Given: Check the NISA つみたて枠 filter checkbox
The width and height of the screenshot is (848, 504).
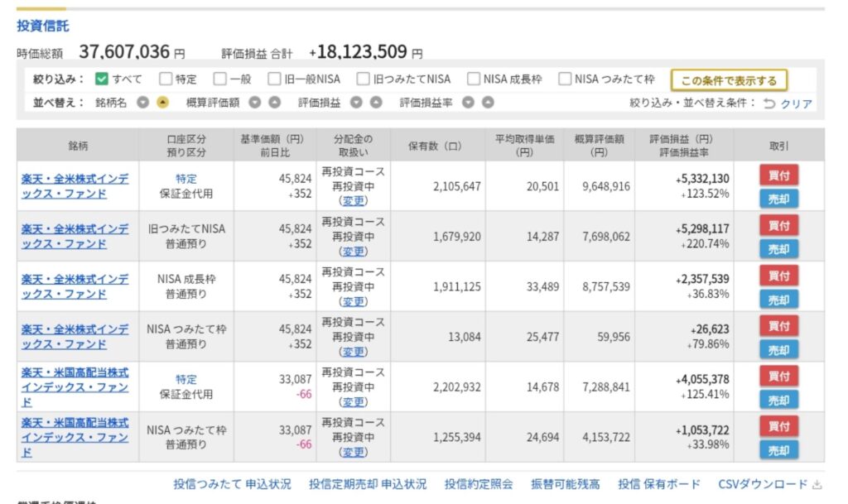Looking at the screenshot, I should pos(565,79).
